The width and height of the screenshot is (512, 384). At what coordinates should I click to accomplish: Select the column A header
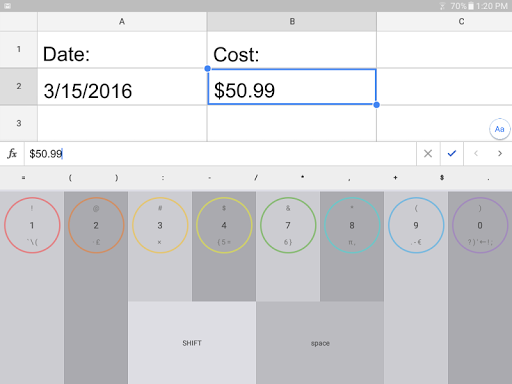pos(122,22)
